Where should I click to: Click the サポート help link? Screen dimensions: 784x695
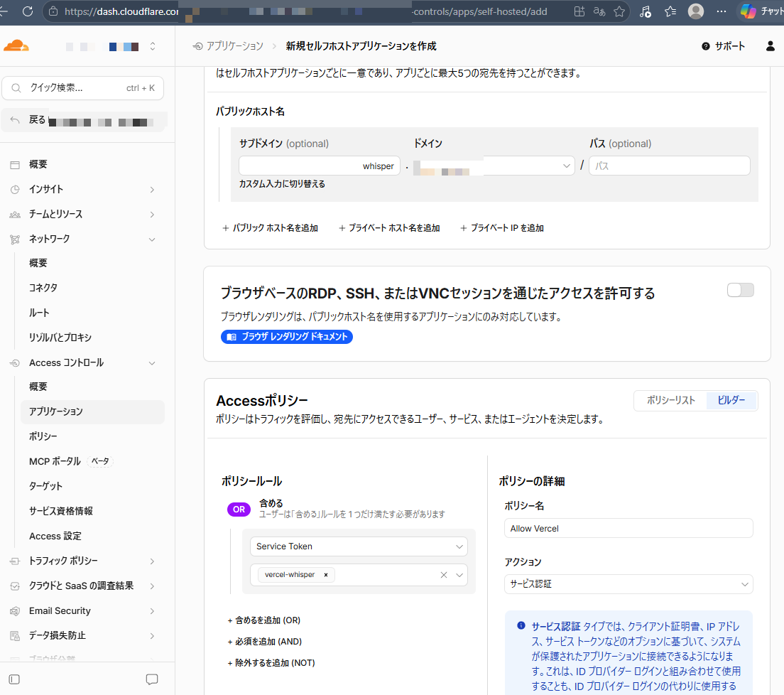[723, 46]
